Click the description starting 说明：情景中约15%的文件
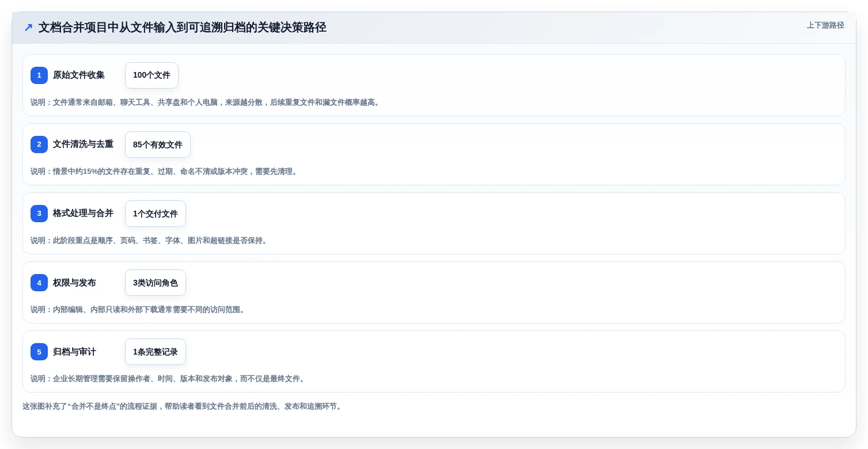This screenshot has width=868, height=449. (165, 172)
